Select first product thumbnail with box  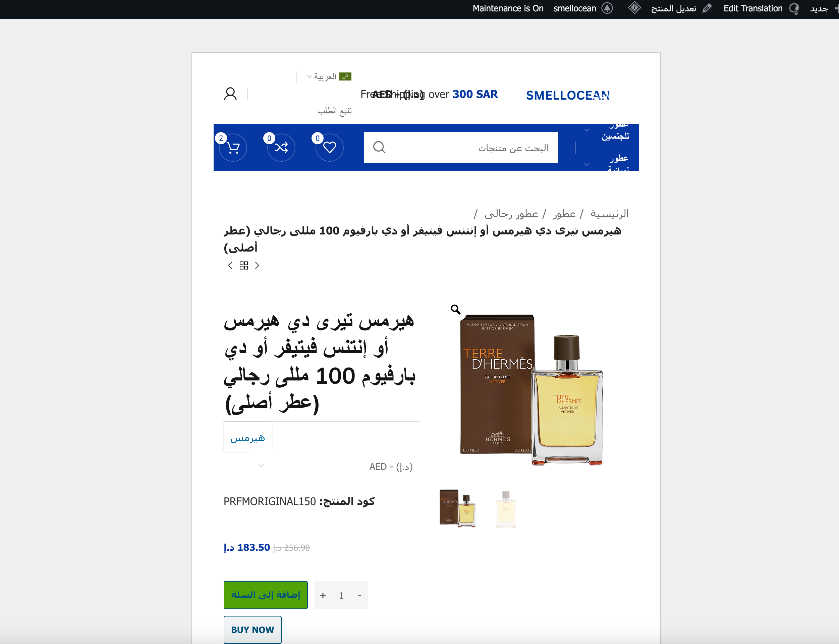[457, 508]
